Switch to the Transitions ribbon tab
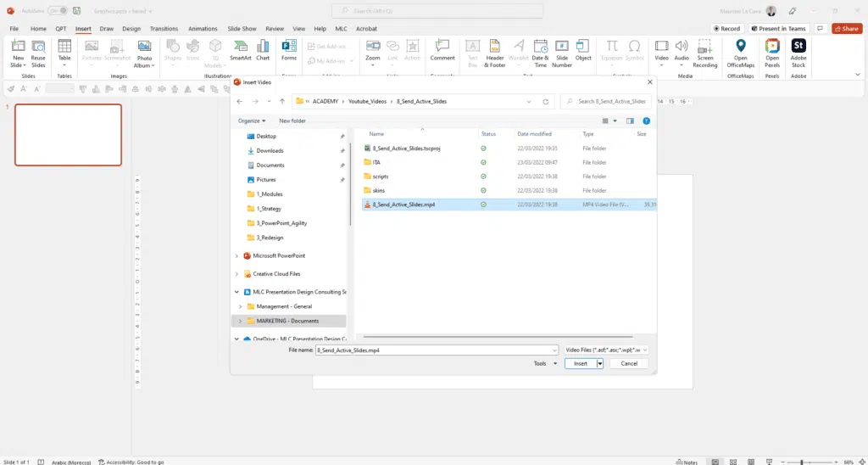 coord(164,28)
